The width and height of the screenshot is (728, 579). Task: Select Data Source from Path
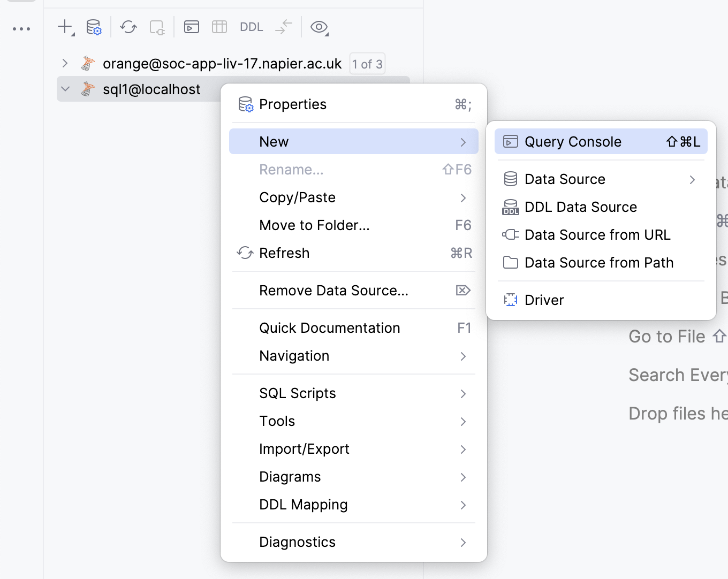(601, 263)
